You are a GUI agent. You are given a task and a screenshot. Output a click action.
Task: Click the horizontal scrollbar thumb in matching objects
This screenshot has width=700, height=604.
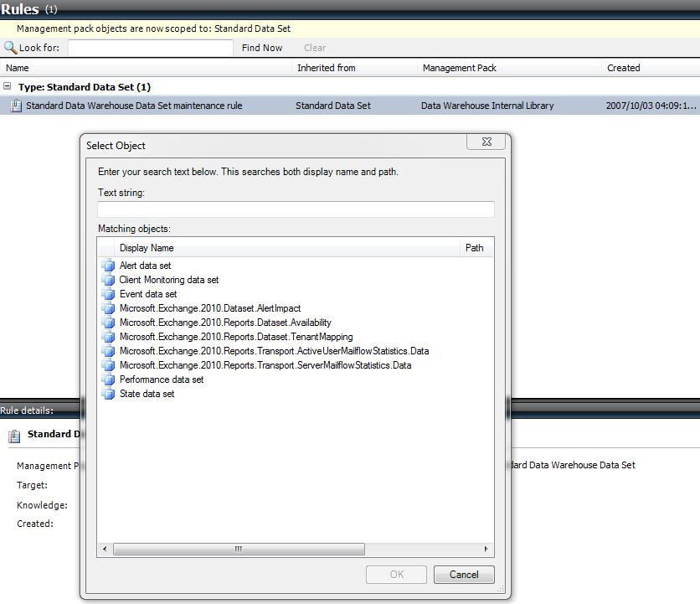[239, 549]
